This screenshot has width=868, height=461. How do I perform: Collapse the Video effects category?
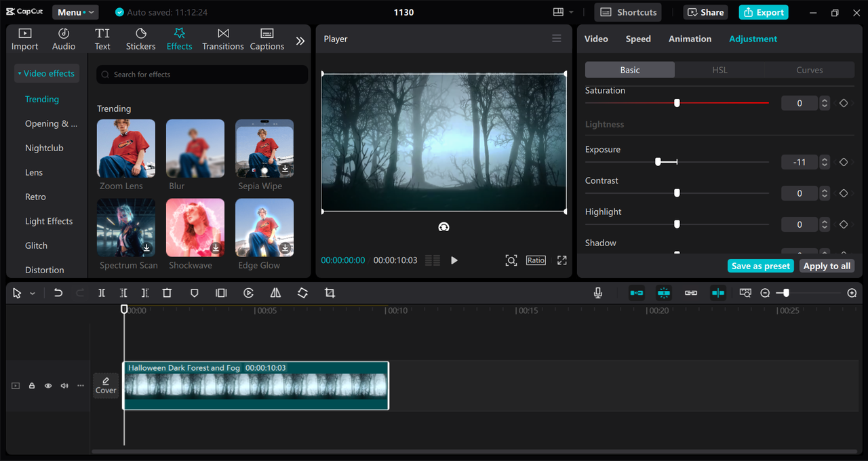(47, 73)
